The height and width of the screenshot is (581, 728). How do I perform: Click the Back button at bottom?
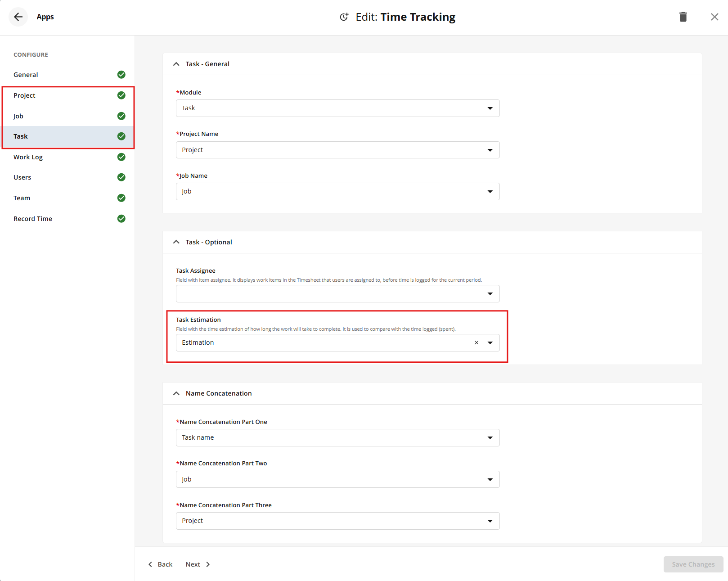[160, 564]
